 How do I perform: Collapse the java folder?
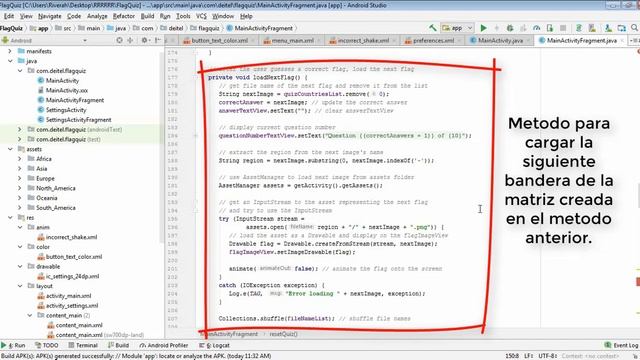pyautogui.click(x=10, y=61)
